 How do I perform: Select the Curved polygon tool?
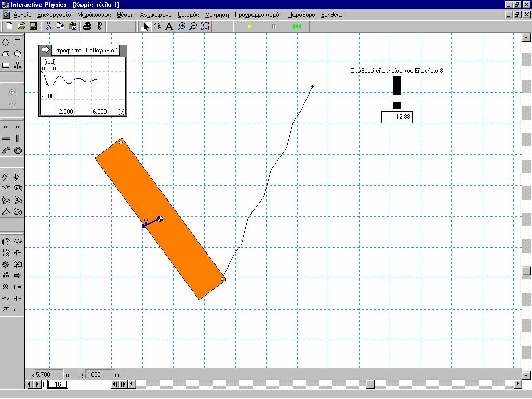tap(17, 54)
